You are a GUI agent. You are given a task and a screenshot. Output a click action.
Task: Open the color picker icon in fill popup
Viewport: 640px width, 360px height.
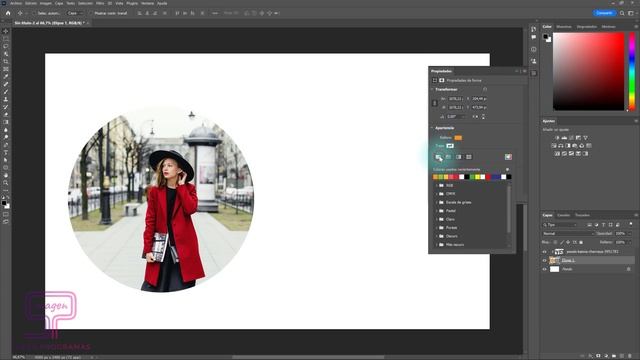pos(508,157)
